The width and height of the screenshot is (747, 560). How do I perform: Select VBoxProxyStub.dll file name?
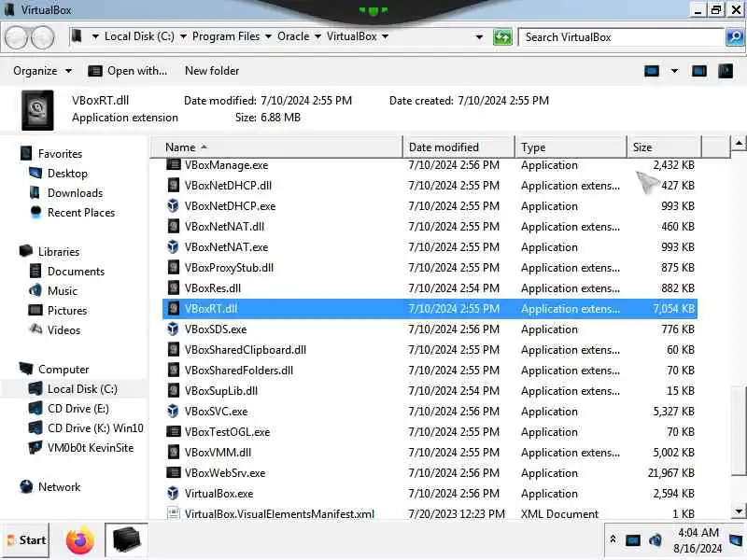(229, 267)
